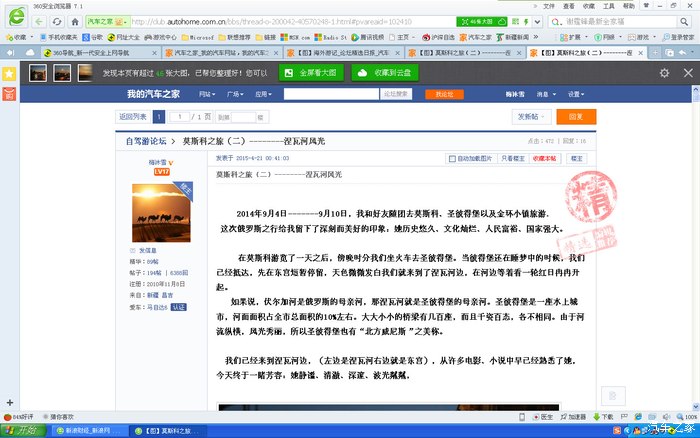Click the 自驾游论坛 forum link
700x438 pixels.
148,142
